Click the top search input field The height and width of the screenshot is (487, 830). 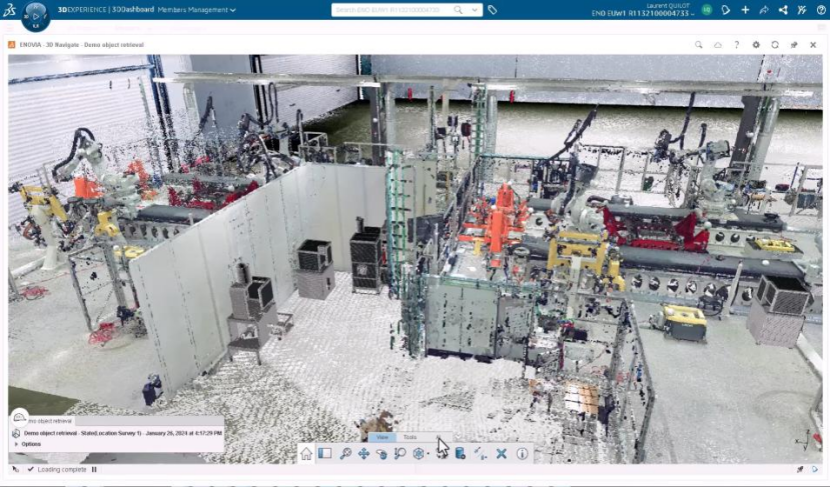(x=393, y=10)
